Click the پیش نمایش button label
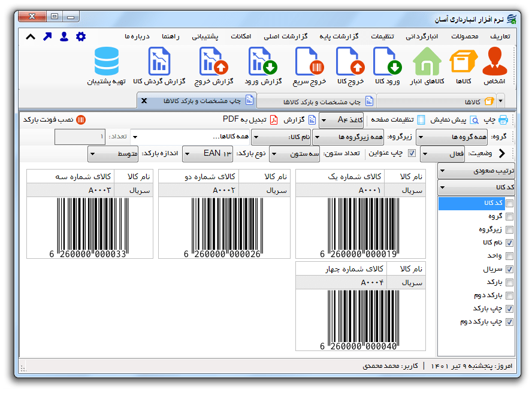This screenshot has width=532, height=393. coord(448,120)
